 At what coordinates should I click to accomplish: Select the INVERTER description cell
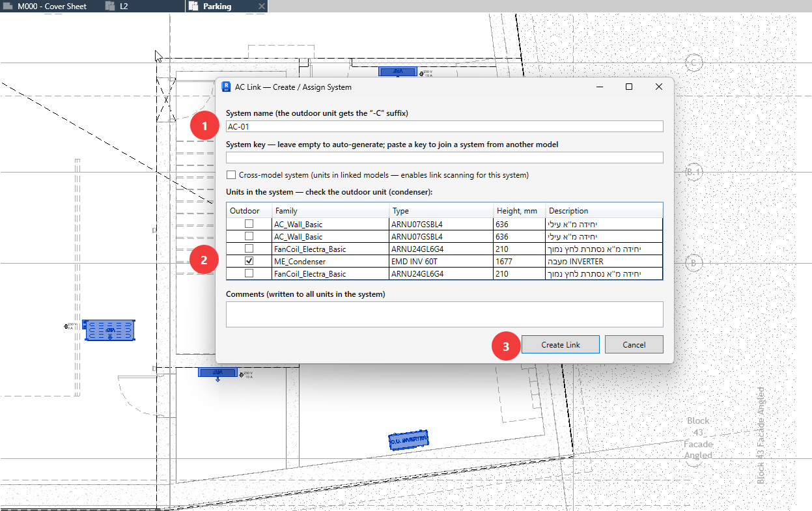(x=604, y=261)
